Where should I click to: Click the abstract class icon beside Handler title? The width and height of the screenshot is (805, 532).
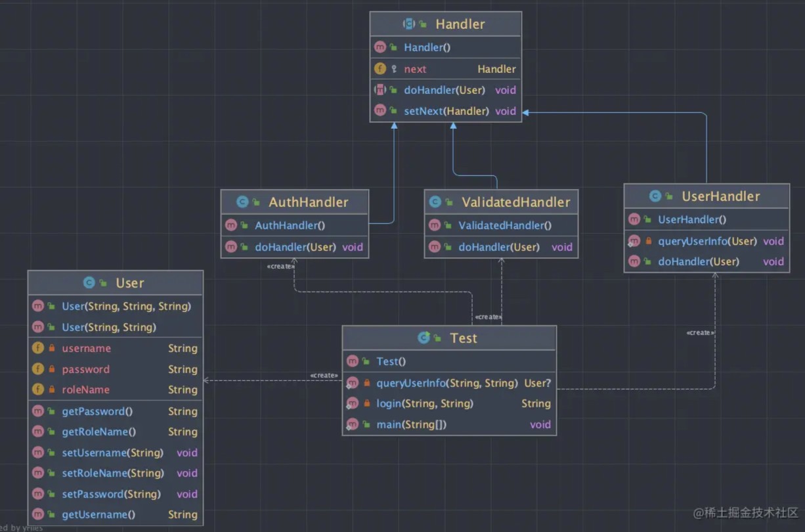[409, 24]
